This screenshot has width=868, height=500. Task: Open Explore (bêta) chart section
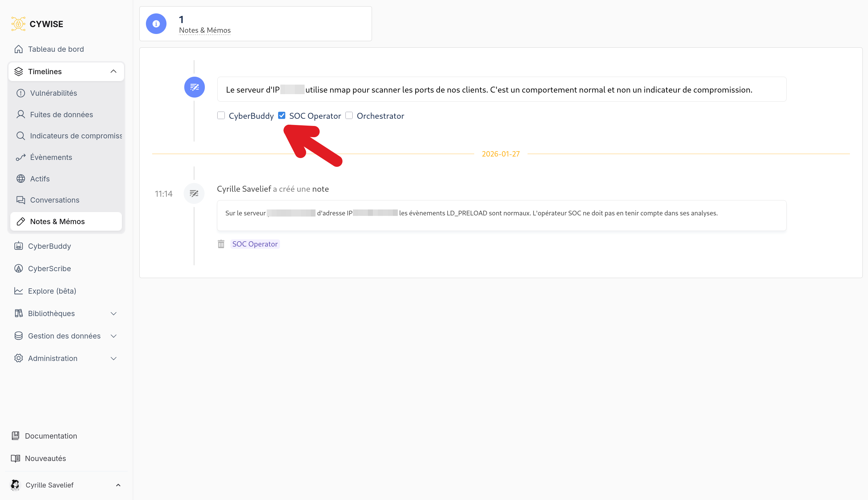tap(52, 291)
